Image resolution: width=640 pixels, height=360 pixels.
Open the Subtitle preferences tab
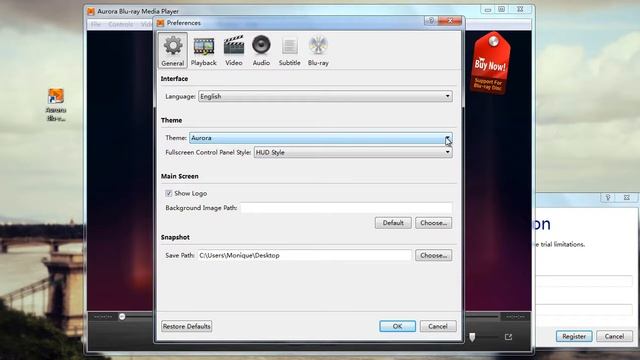(289, 51)
